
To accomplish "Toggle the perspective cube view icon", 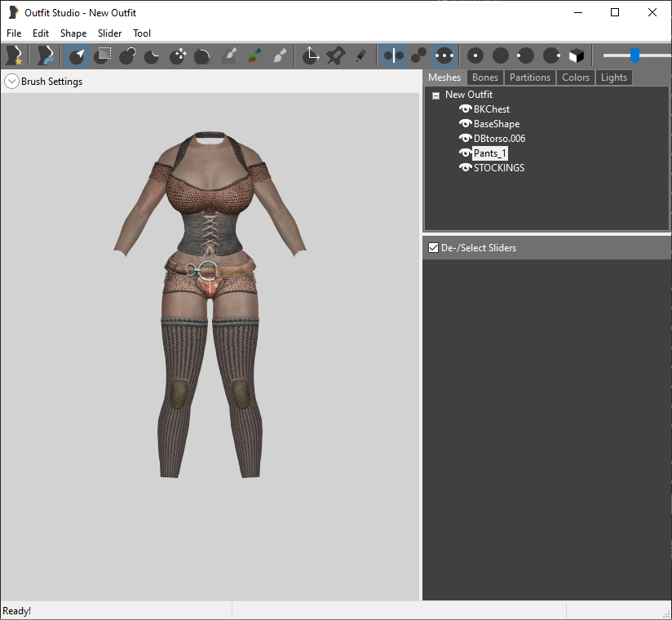I will coord(577,55).
